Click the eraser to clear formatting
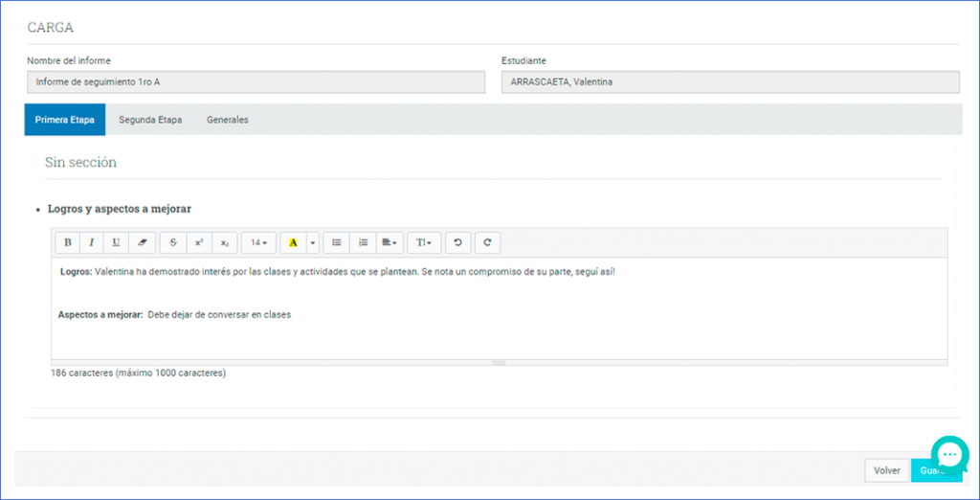Screen dimensions: 980x500 (142, 242)
